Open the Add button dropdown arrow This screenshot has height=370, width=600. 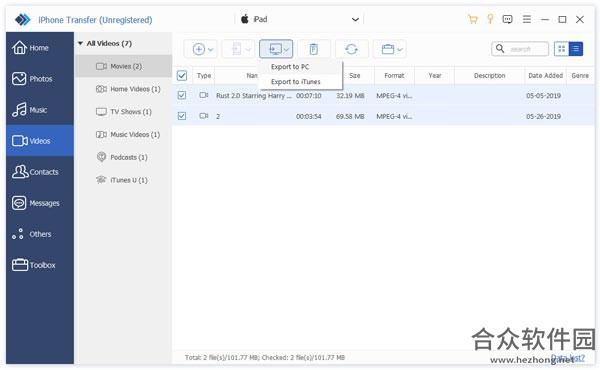(211, 49)
